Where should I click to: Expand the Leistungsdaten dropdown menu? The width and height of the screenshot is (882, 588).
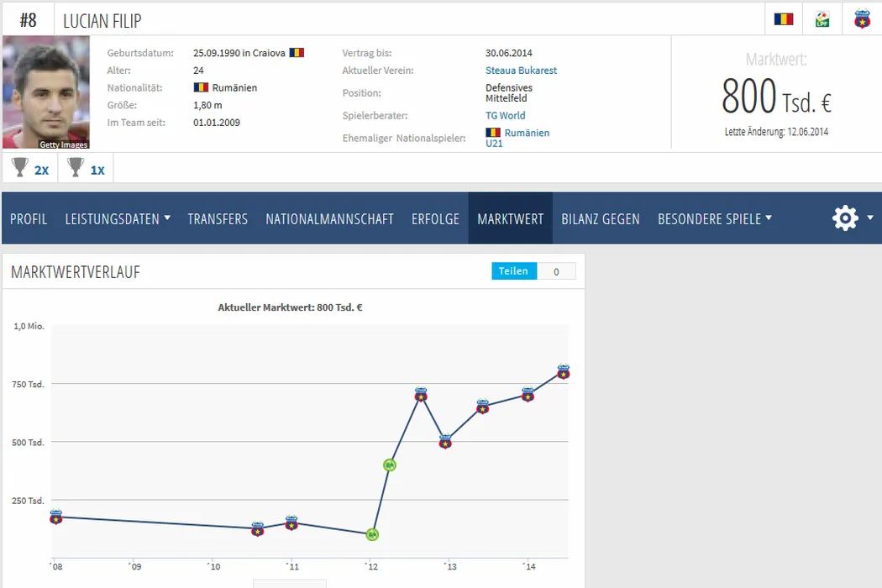tap(118, 218)
